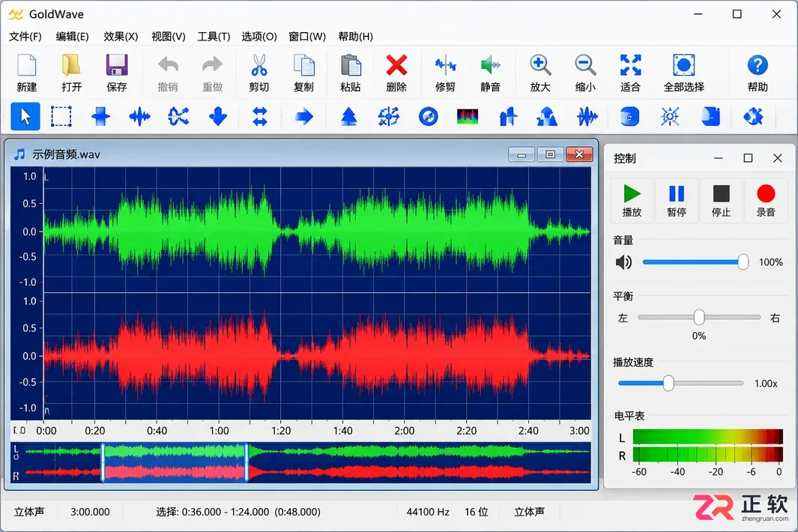Click the blue right arrow effect icon

point(303,117)
